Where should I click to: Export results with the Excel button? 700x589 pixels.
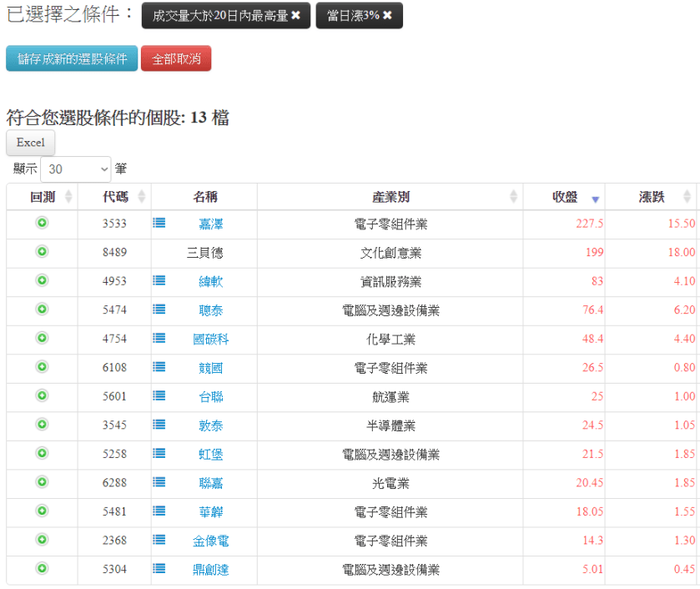coord(31,143)
